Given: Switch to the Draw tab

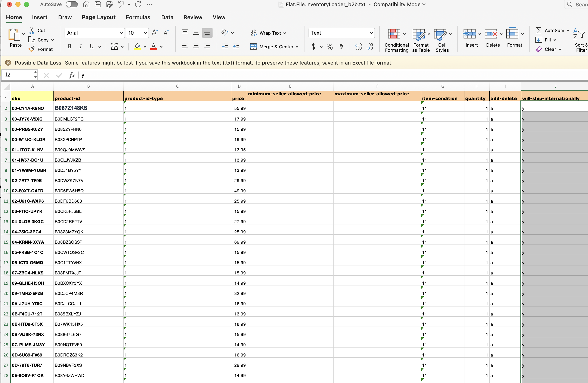Looking at the screenshot, I should coord(65,17).
